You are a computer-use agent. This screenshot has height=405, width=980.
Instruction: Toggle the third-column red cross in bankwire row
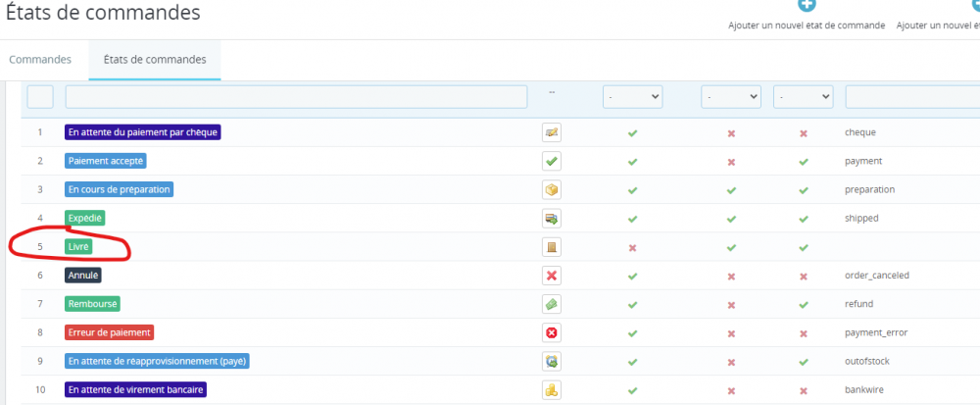tap(804, 390)
